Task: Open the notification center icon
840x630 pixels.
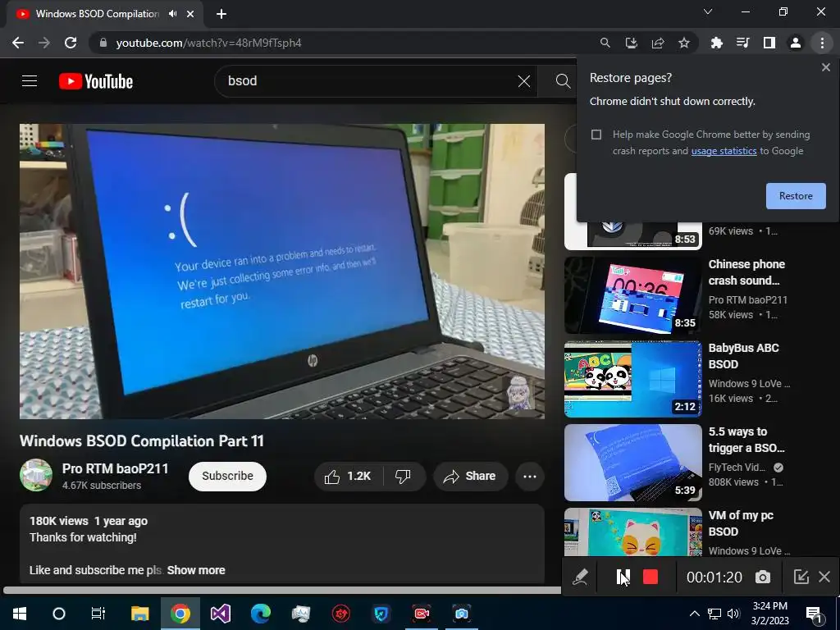Action: (815, 614)
